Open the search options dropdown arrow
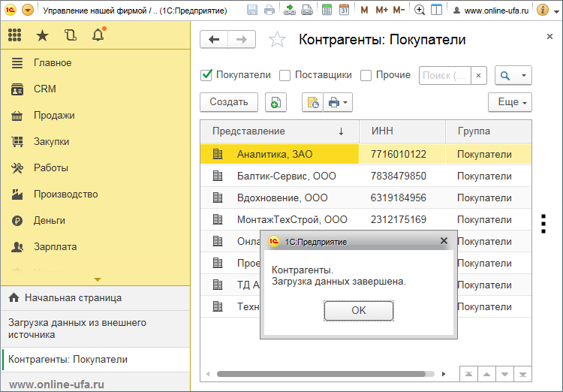563x392 pixels. click(x=523, y=75)
